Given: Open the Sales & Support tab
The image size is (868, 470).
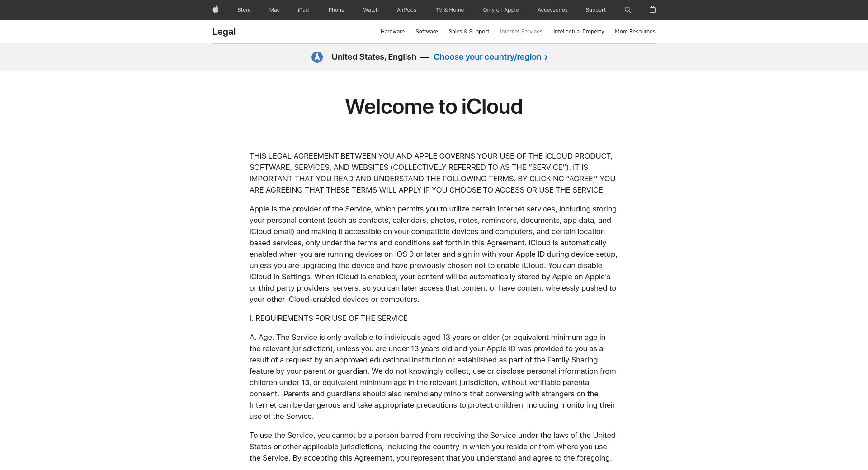Looking at the screenshot, I should tap(469, 32).
